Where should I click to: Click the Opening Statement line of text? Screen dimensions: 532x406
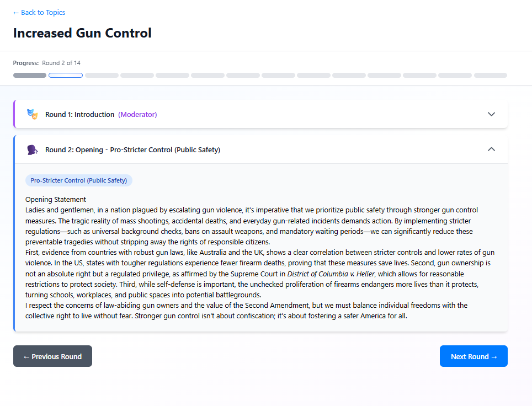pyautogui.click(x=56, y=199)
